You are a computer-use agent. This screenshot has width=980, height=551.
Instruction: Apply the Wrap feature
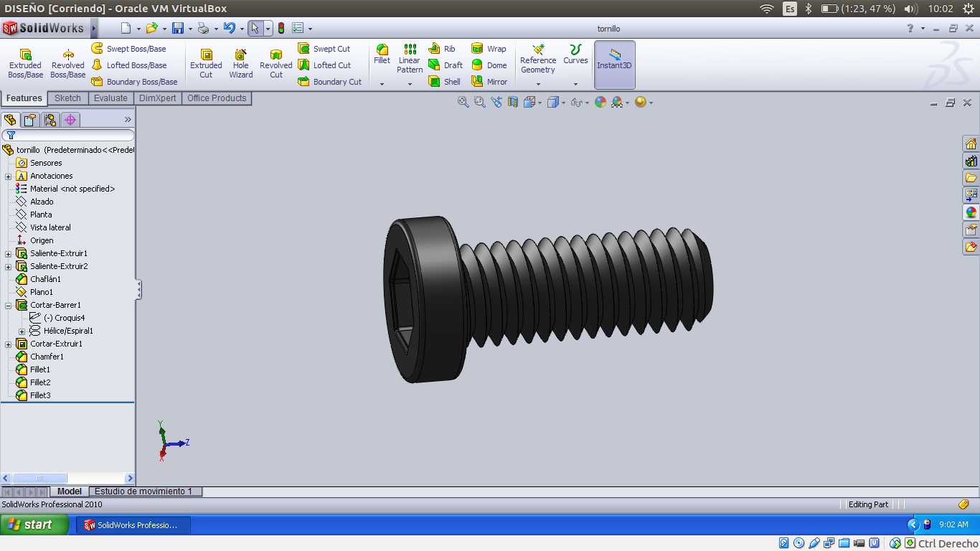point(489,49)
